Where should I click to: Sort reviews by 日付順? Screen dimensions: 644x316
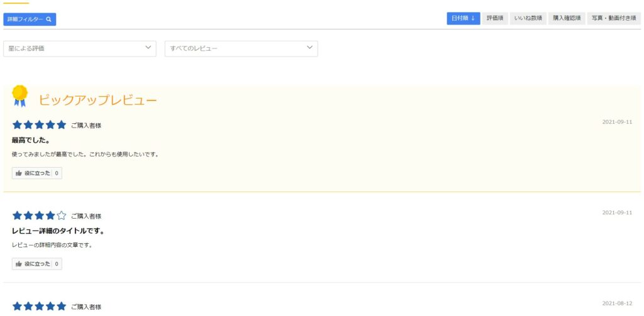pyautogui.click(x=464, y=19)
